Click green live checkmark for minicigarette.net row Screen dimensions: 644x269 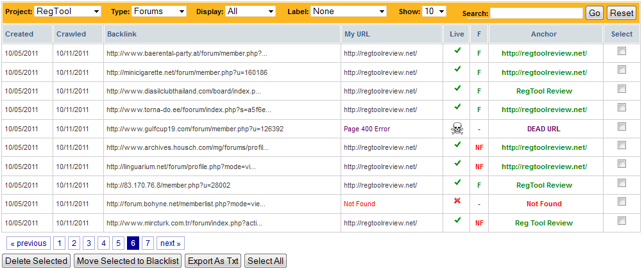(x=457, y=69)
